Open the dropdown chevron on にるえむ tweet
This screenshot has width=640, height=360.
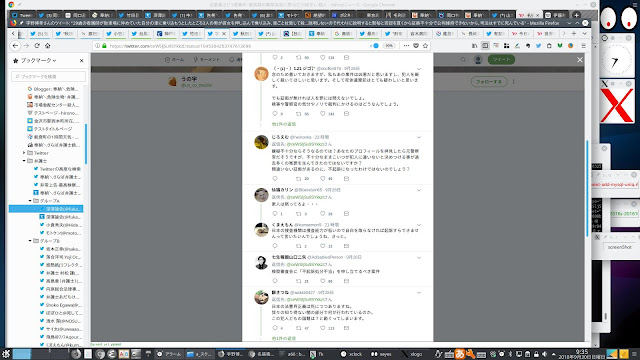click(x=419, y=138)
